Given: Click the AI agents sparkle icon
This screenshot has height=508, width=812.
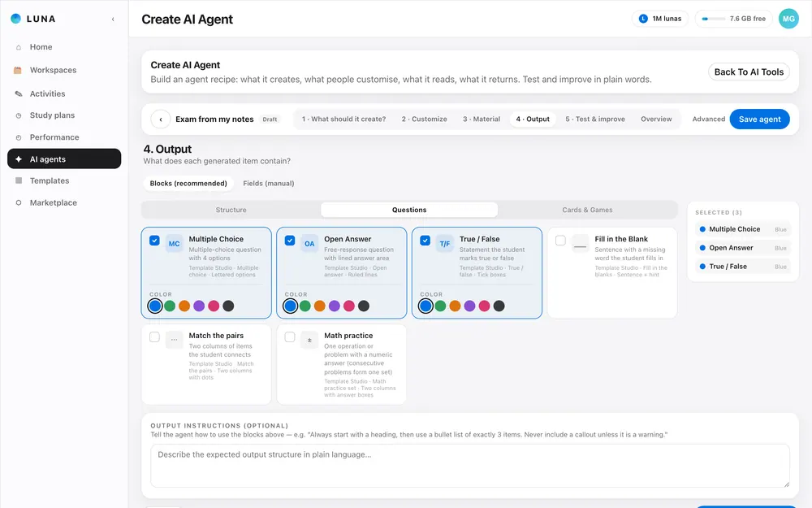Looking at the screenshot, I should (x=19, y=159).
